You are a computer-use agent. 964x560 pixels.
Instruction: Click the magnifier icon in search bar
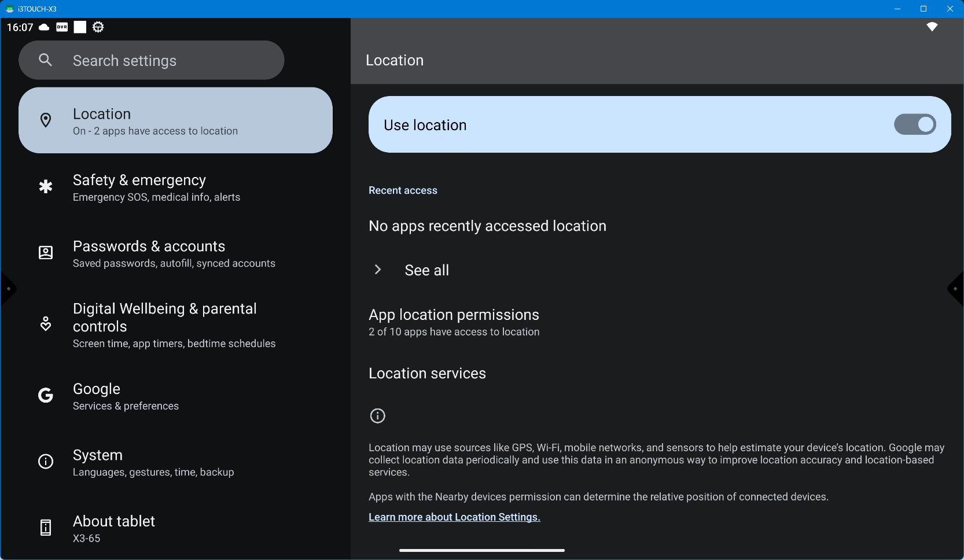46,60
